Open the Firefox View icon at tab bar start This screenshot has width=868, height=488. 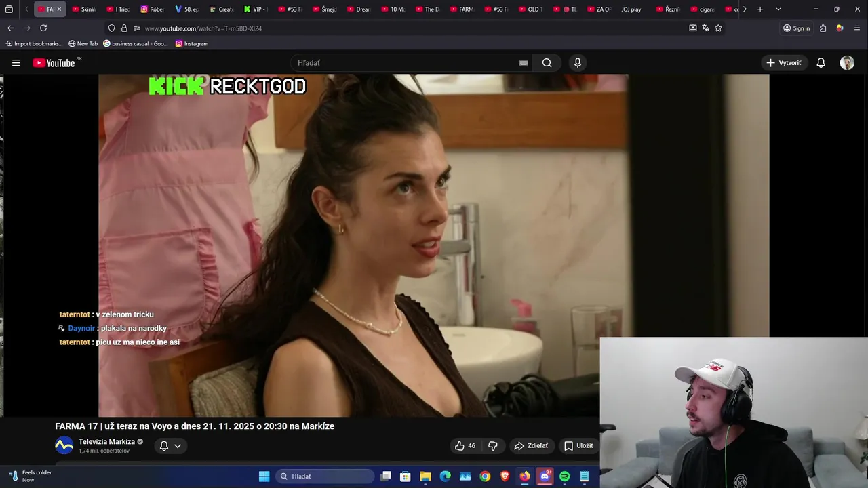pos(9,9)
